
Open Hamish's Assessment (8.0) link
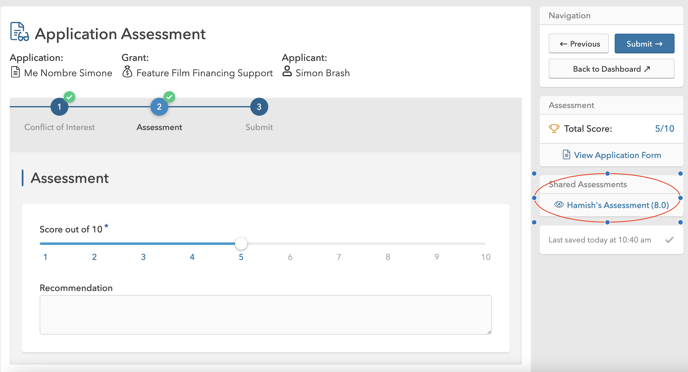[x=611, y=205]
